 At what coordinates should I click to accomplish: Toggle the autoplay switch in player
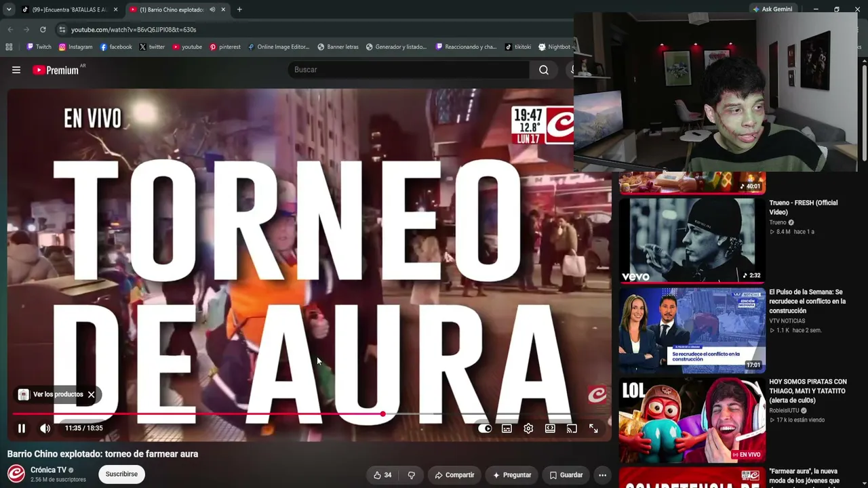click(x=484, y=428)
